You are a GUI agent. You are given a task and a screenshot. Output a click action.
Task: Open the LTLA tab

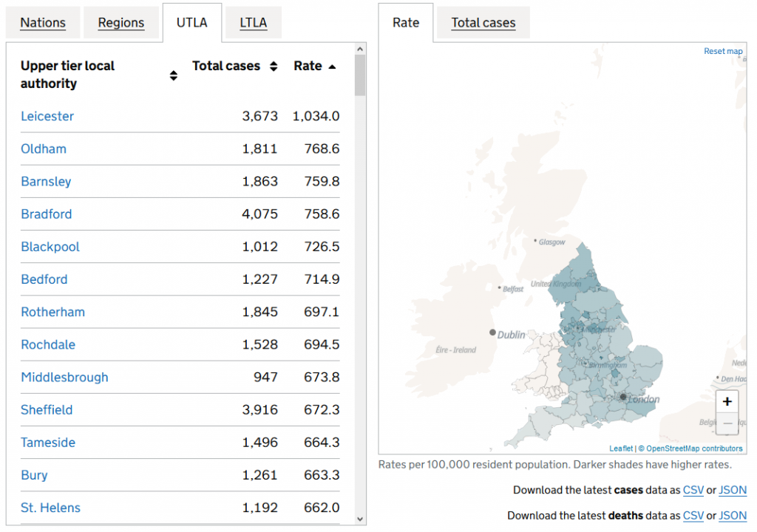coord(254,23)
